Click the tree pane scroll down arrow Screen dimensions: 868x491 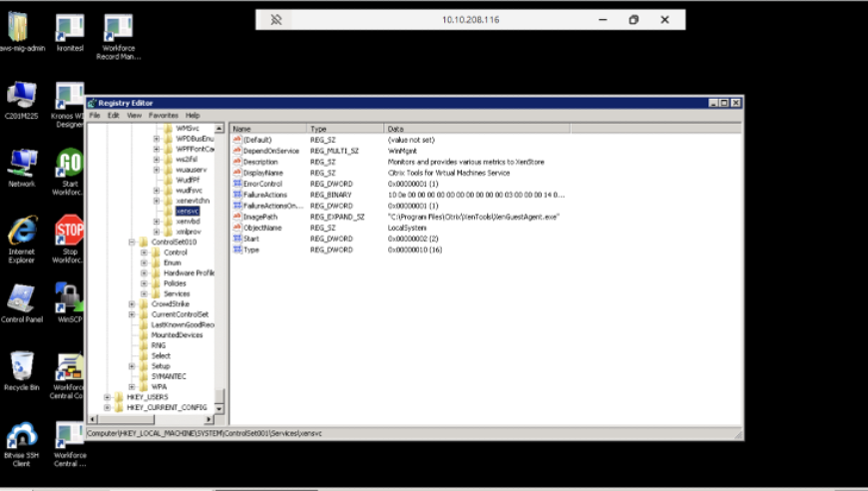coord(219,409)
